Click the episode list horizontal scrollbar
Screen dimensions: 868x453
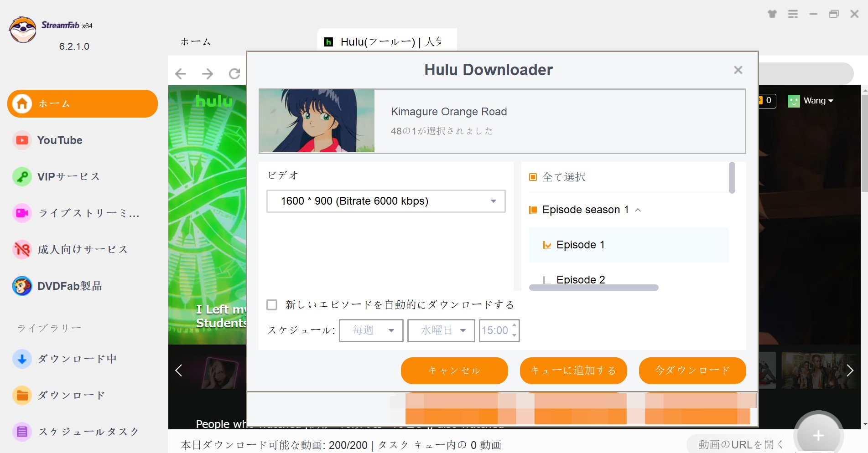tap(593, 288)
